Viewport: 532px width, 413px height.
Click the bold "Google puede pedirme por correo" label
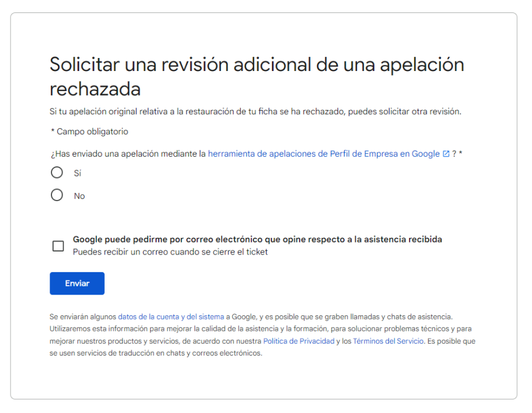click(x=257, y=240)
